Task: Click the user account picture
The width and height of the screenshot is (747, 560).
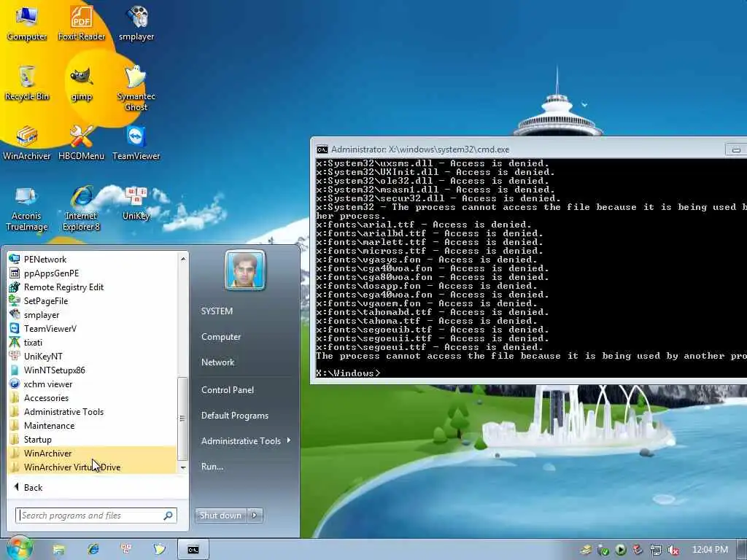Action: click(245, 270)
